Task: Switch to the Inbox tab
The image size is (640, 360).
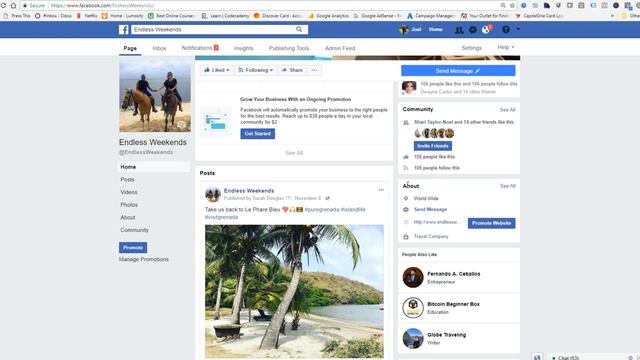Action: point(159,48)
